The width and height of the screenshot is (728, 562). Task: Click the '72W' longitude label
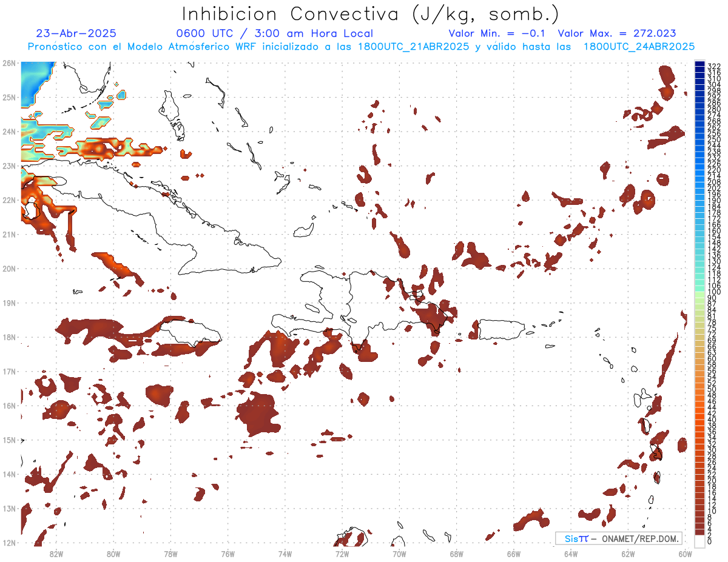pos(342,553)
